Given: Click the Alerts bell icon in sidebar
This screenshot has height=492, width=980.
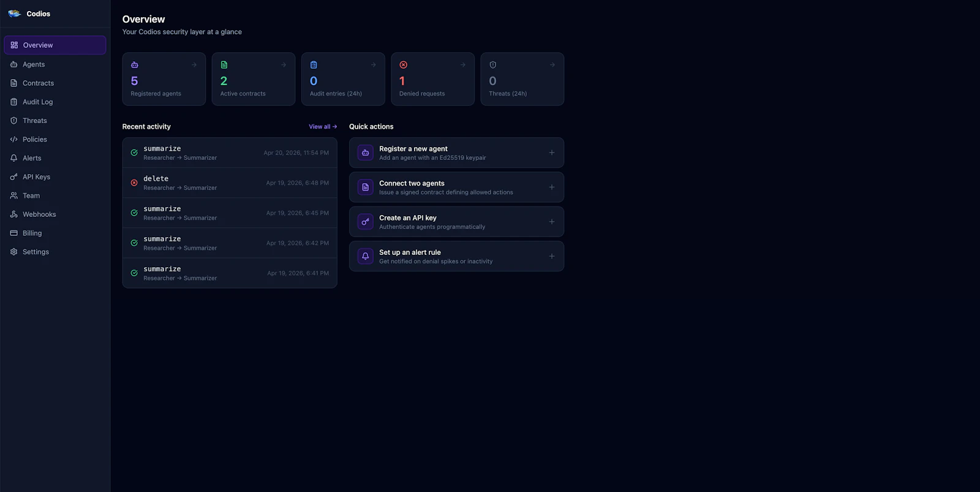Looking at the screenshot, I should [13, 158].
